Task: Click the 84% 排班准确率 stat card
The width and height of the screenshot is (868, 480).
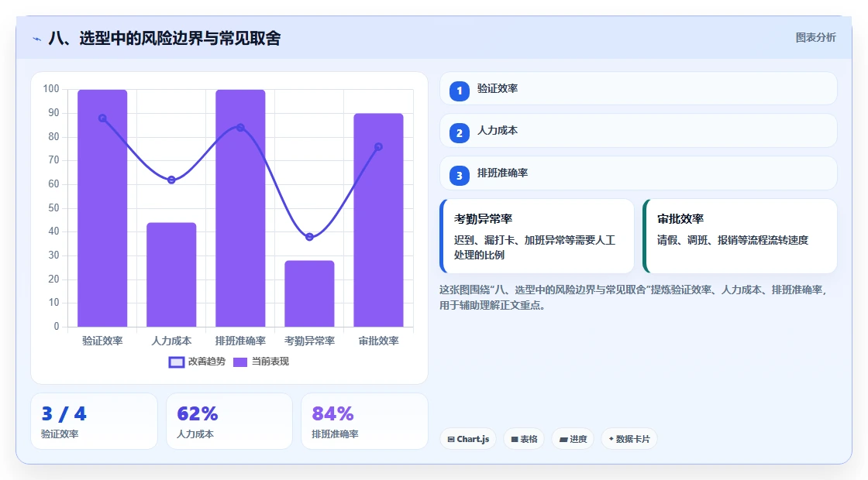Action: [x=365, y=421]
